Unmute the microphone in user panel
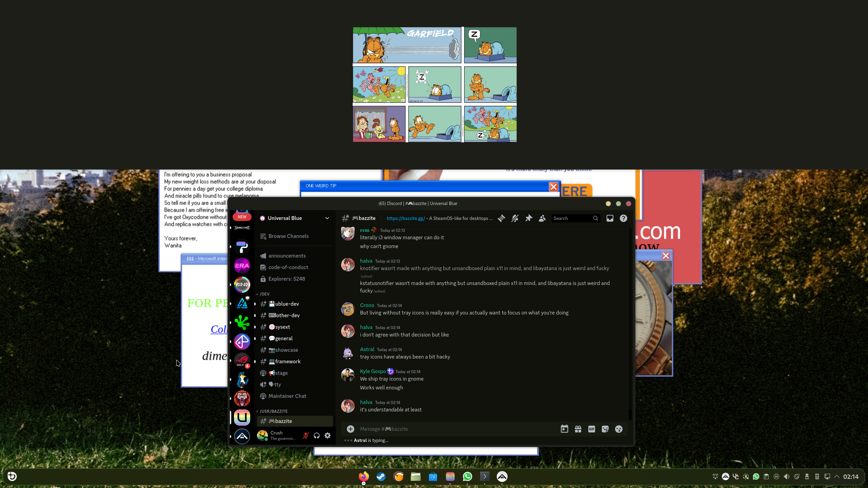Screen dimensions: 868x488 (305, 435)
